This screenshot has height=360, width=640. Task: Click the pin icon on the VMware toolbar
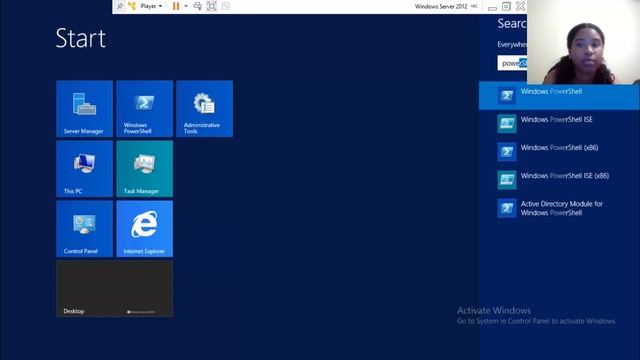click(x=120, y=6)
